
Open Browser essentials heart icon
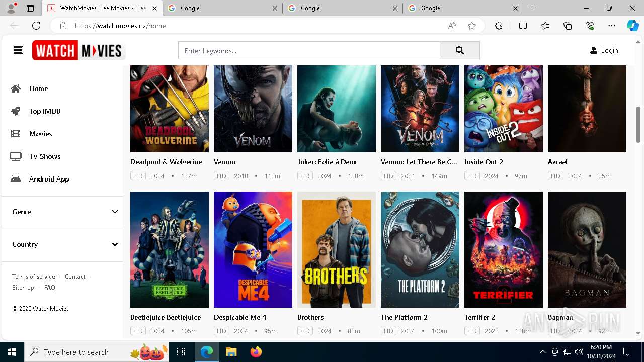click(590, 26)
